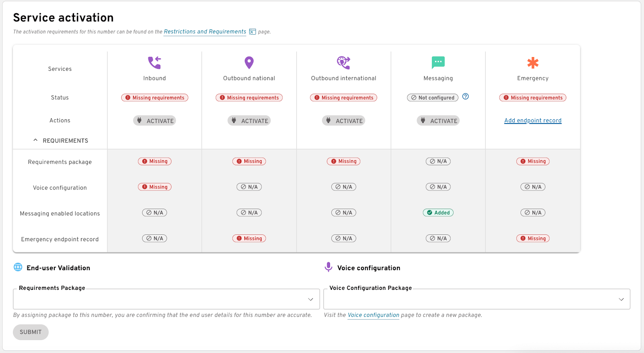The height and width of the screenshot is (353, 644).
Task: Open the Restrictions and Requirements link
Action: click(205, 31)
